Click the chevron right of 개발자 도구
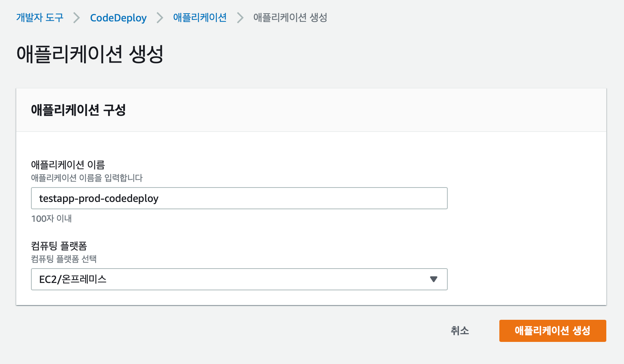The image size is (624, 364). [77, 18]
